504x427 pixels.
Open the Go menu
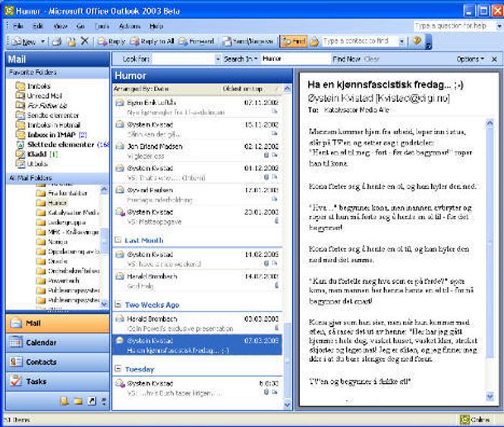[x=80, y=26]
